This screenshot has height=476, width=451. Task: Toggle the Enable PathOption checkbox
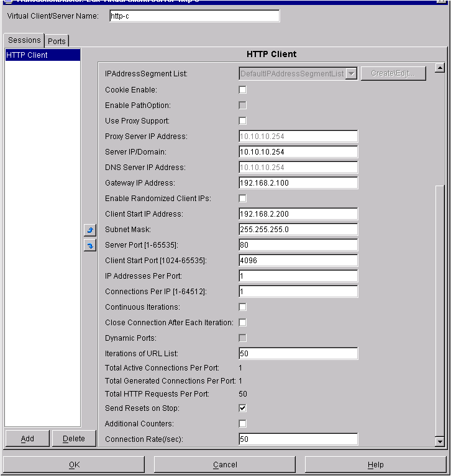(242, 106)
